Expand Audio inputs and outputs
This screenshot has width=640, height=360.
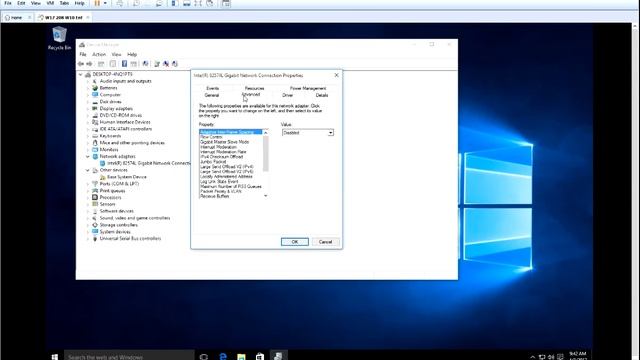point(88,82)
